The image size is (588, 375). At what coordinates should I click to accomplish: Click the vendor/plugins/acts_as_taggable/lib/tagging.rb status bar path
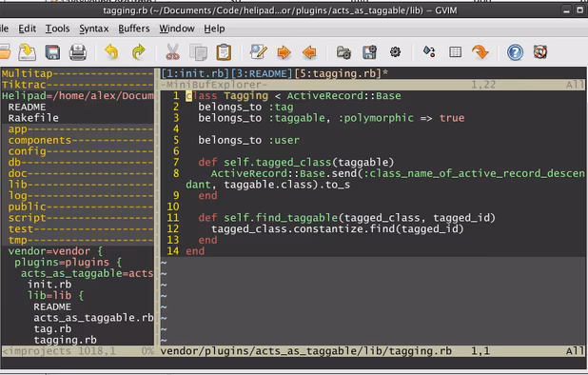(x=306, y=351)
